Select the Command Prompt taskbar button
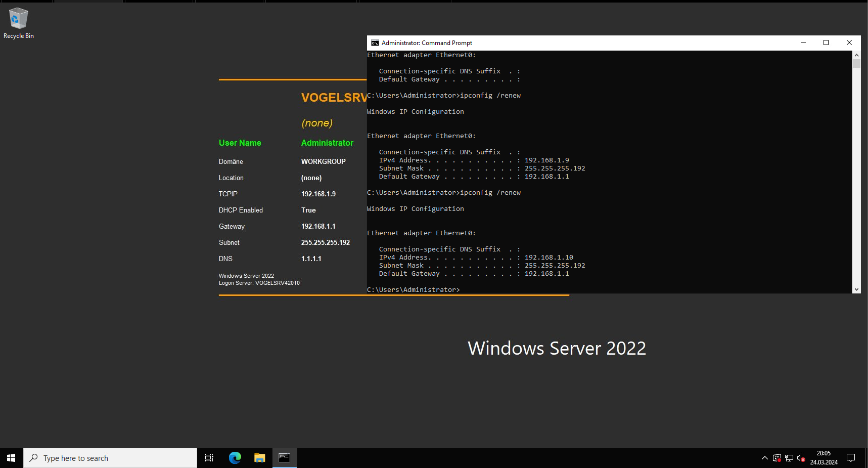This screenshot has width=868, height=468. pyautogui.click(x=285, y=458)
